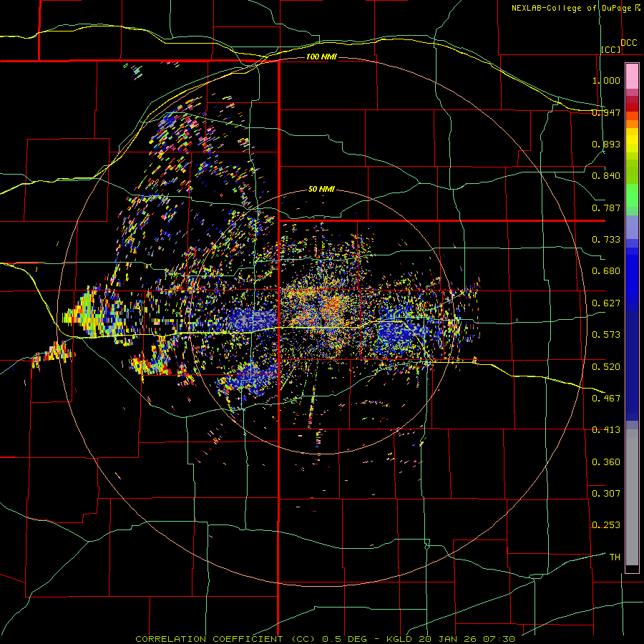Select the 0.360 legend value
The image size is (644, 644).
(x=606, y=462)
